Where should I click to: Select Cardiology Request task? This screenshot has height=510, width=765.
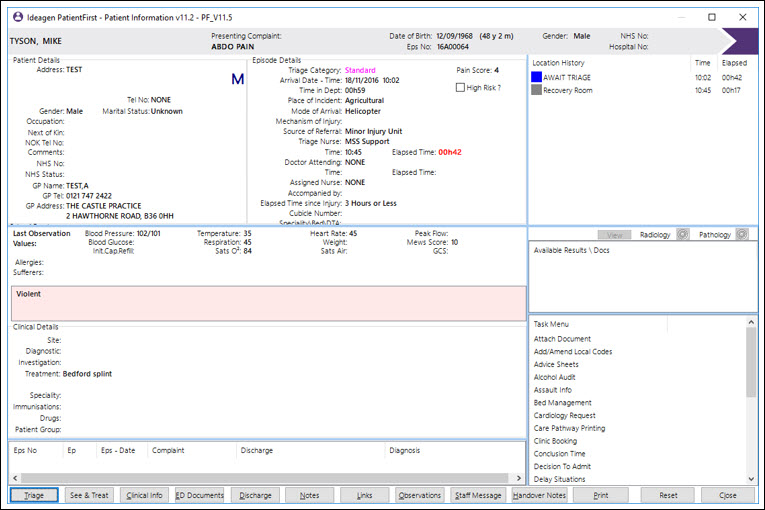coord(564,415)
